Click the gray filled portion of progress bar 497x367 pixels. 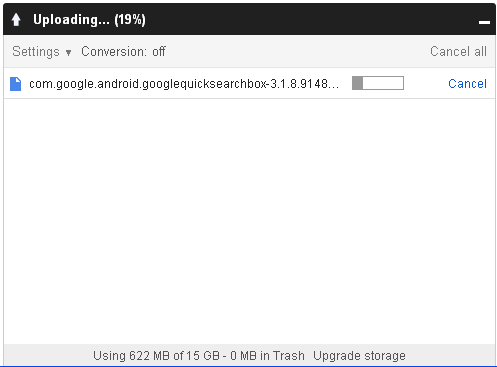pos(358,83)
